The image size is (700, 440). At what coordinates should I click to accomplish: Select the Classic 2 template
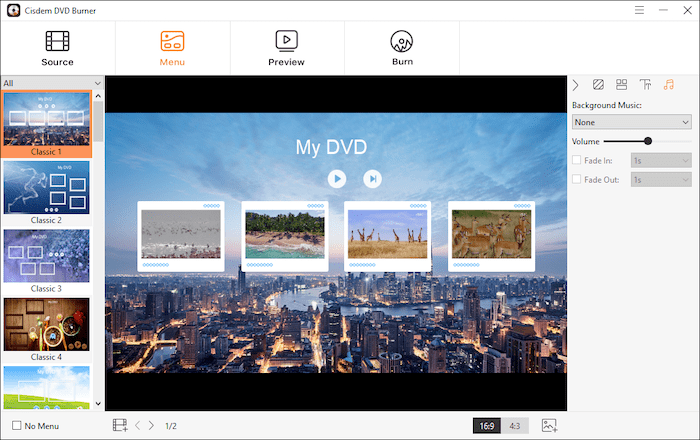tap(46, 193)
